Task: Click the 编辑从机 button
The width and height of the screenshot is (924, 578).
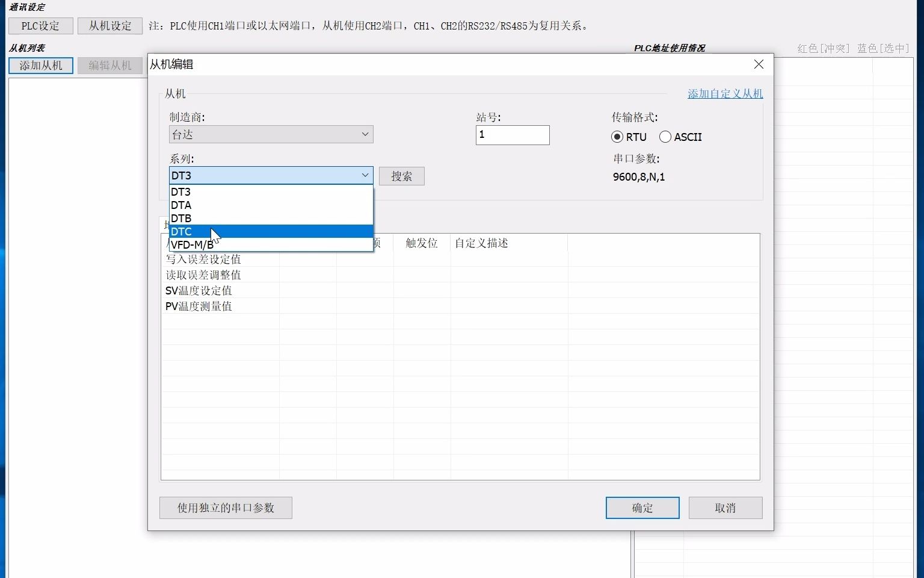Action: [x=110, y=66]
